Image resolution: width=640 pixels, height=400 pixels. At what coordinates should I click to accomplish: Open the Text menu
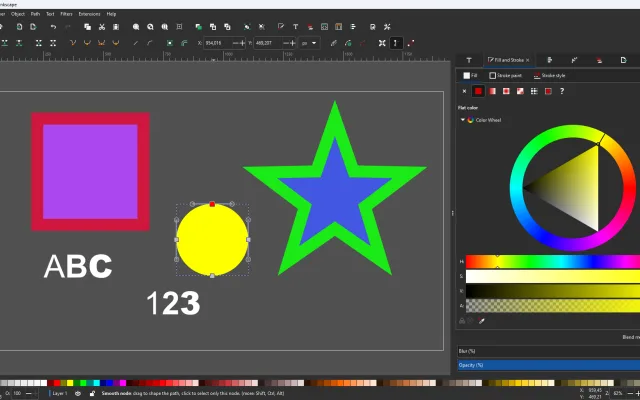pyautogui.click(x=50, y=14)
